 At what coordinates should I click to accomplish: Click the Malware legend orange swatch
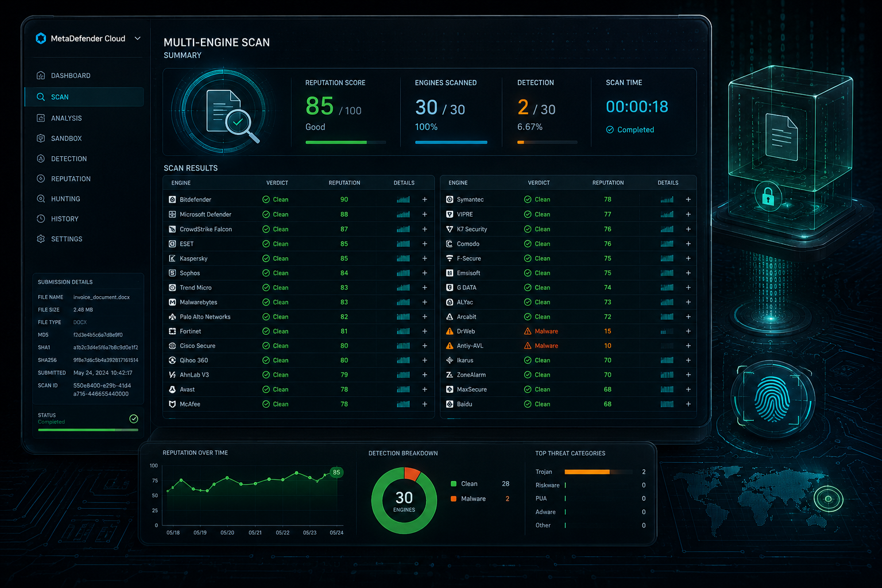click(454, 499)
